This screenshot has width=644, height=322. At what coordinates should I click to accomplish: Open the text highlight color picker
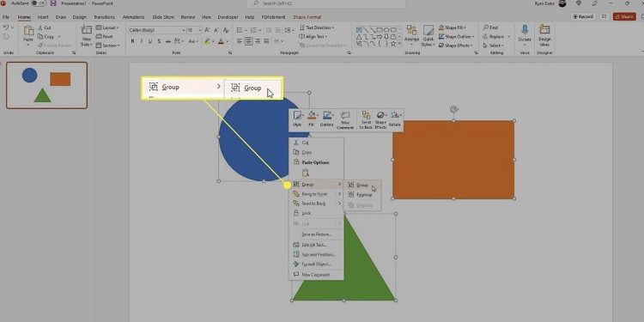[x=210, y=41]
